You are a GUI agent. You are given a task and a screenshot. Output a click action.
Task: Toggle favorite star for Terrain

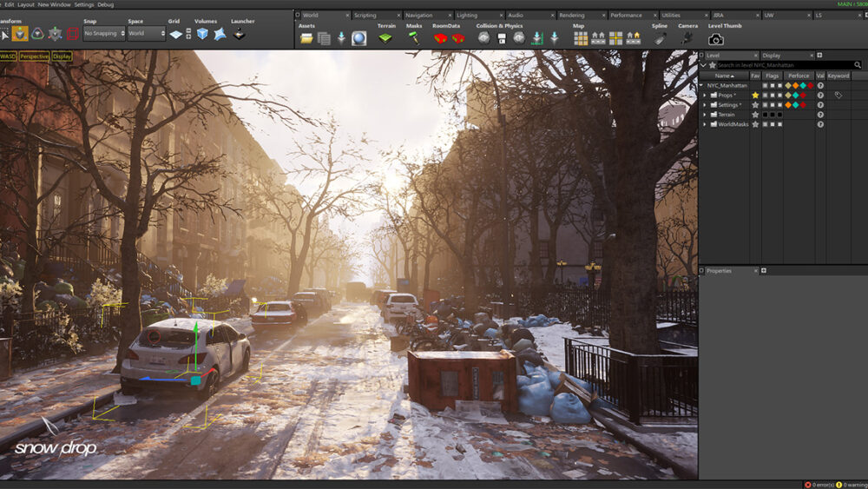[755, 115]
